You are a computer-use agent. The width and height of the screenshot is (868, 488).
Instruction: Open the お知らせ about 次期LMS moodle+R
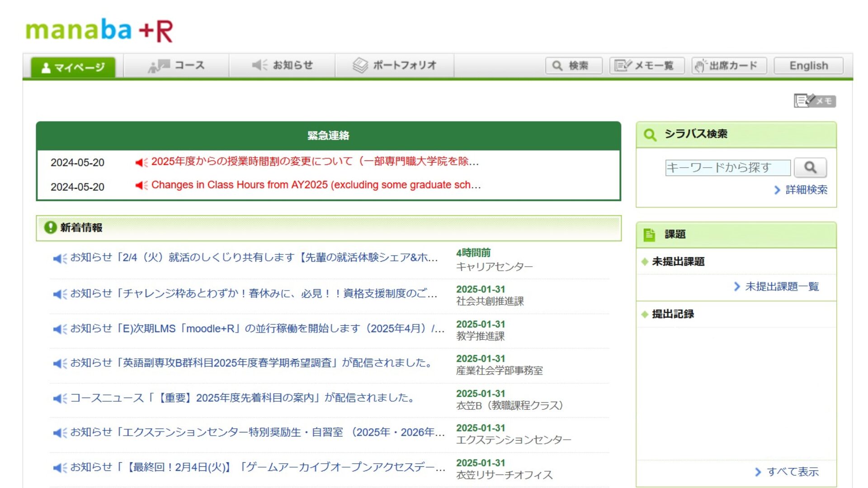click(x=257, y=328)
